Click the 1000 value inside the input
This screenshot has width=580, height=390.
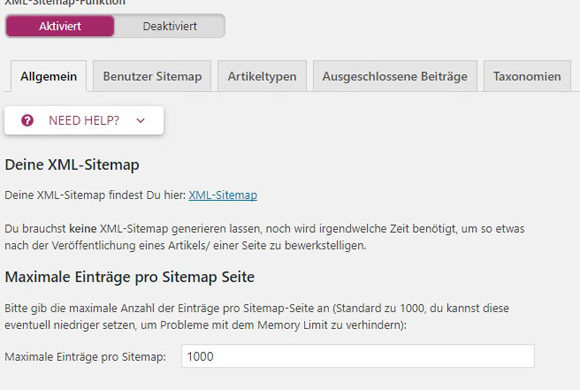tap(200, 356)
